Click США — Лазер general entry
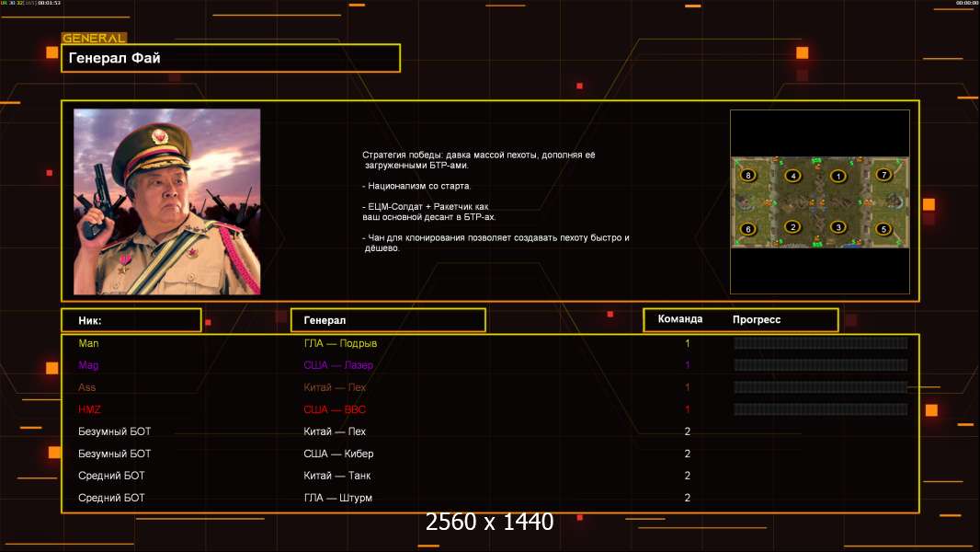 338,365
